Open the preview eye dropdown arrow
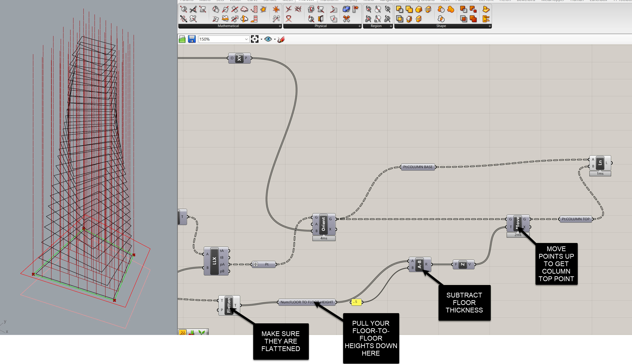This screenshot has height=364, width=632. pyautogui.click(x=275, y=39)
